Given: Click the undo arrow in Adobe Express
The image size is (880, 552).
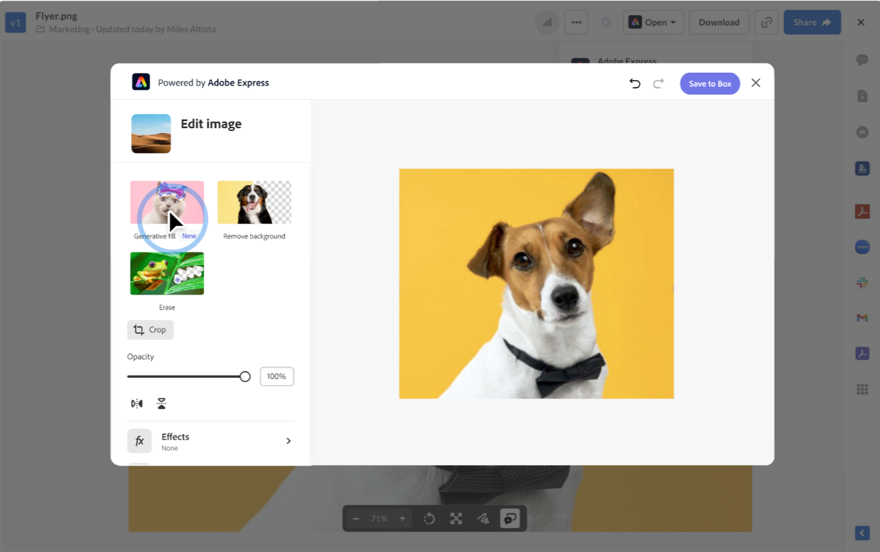Looking at the screenshot, I should [635, 84].
